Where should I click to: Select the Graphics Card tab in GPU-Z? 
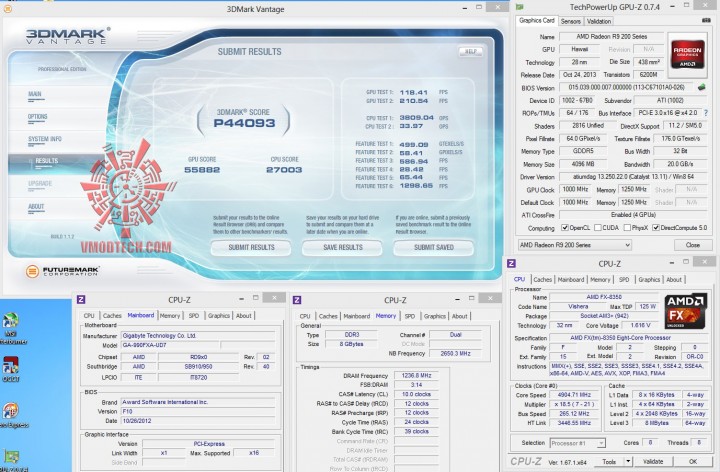pos(536,21)
